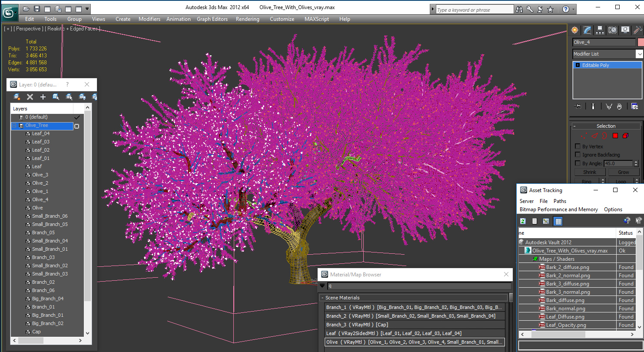Open Bitmap Performance and Memory menu
644x352 pixels.
559,209
